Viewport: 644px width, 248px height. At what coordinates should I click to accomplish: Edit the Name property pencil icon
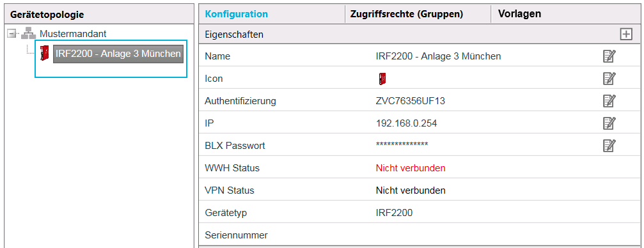point(609,56)
